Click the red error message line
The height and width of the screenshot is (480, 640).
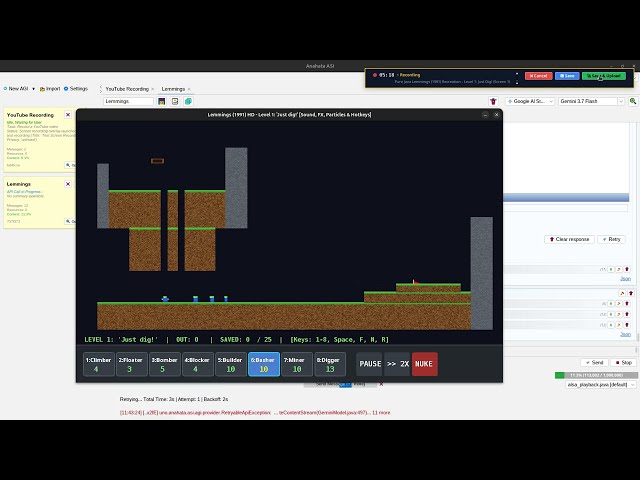tap(255, 413)
